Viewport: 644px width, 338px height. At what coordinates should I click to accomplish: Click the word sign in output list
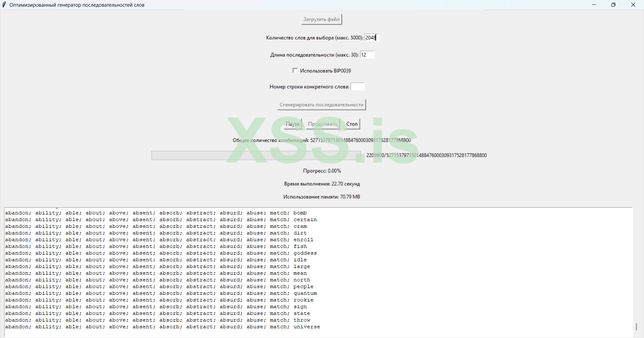pos(300,307)
